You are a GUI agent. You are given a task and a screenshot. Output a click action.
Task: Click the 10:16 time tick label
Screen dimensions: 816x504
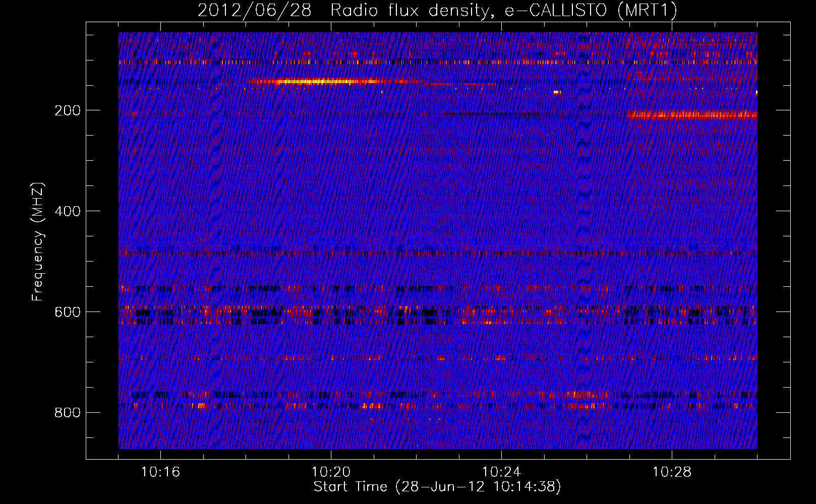(x=160, y=472)
